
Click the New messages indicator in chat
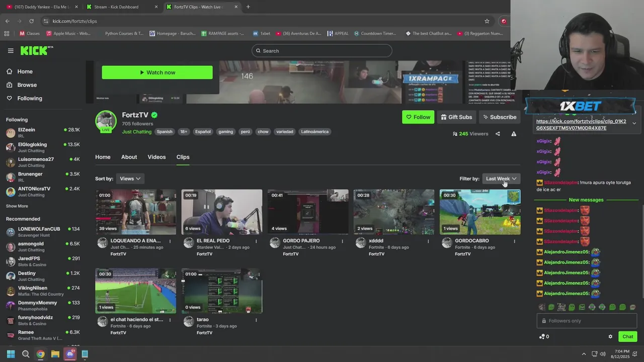click(x=586, y=200)
